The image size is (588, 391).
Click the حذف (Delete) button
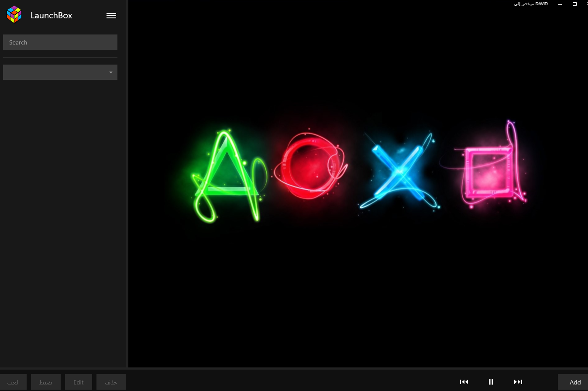111,382
